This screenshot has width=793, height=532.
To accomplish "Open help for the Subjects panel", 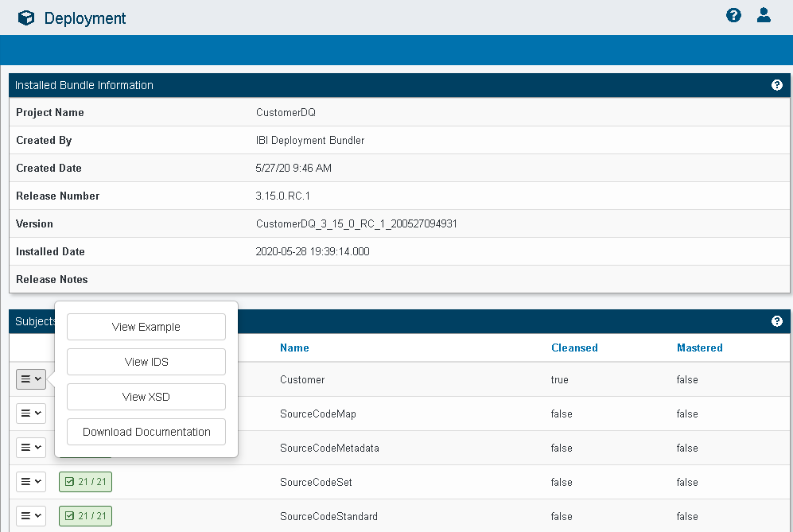I will click(777, 321).
